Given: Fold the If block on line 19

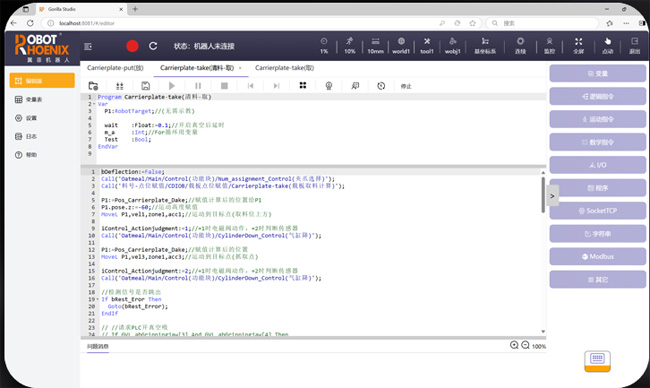Looking at the screenshot, I should coord(98,299).
